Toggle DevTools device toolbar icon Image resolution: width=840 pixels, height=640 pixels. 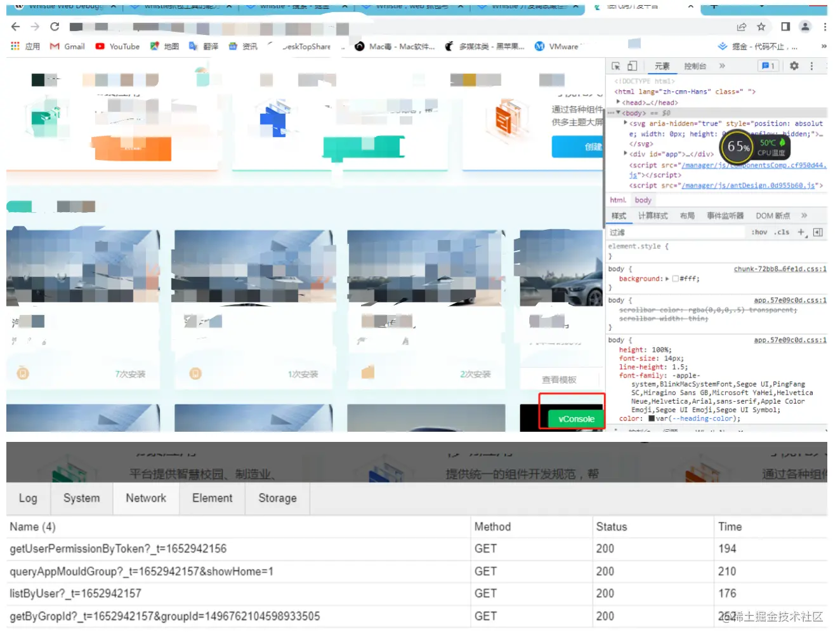(632, 66)
